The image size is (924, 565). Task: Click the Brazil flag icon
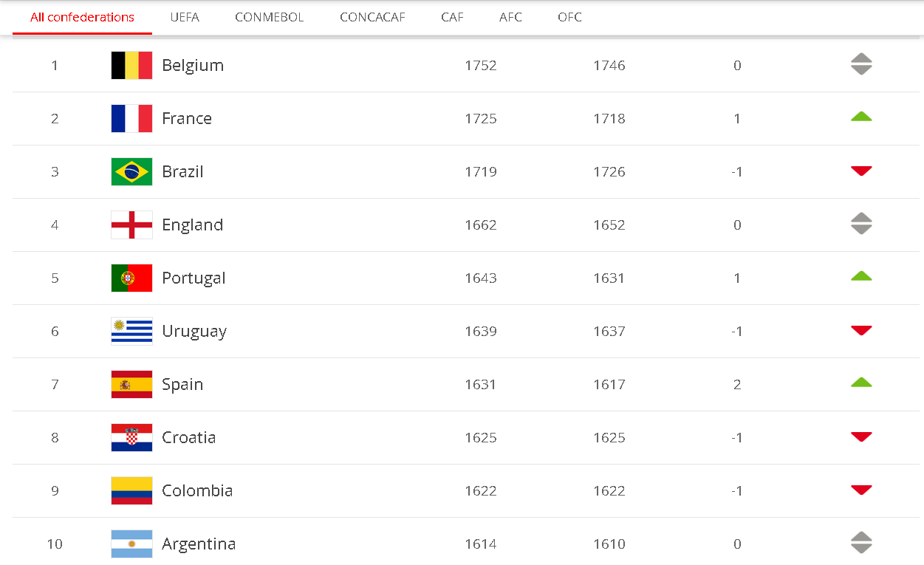[131, 171]
